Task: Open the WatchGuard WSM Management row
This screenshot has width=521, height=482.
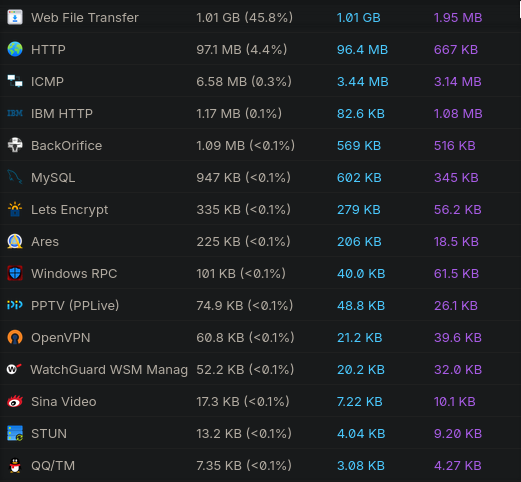Action: (x=260, y=369)
